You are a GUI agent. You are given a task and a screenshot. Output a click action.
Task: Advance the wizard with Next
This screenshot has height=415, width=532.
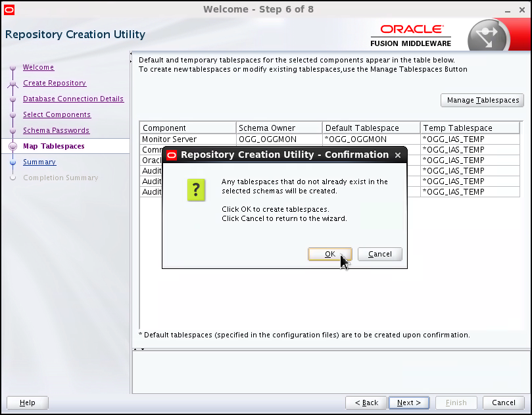pos(408,403)
